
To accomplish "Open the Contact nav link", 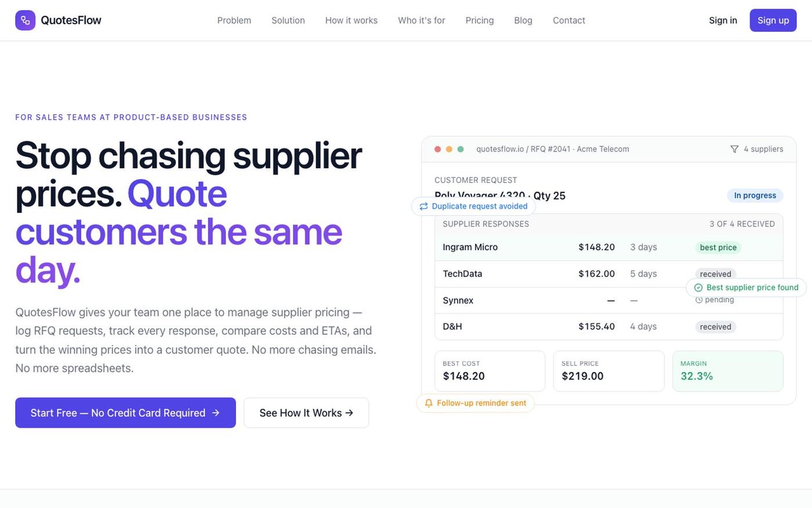I will (x=569, y=20).
